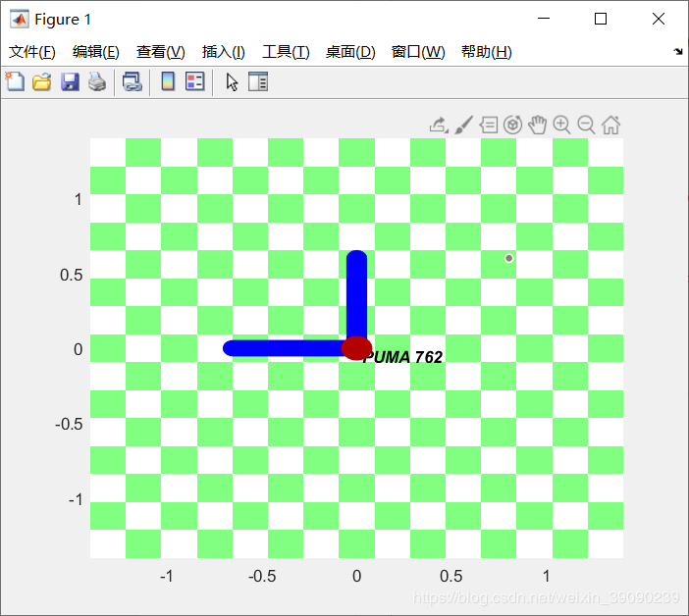689x616 pixels.
Task: Activate the data brushing tool
Action: click(463, 126)
